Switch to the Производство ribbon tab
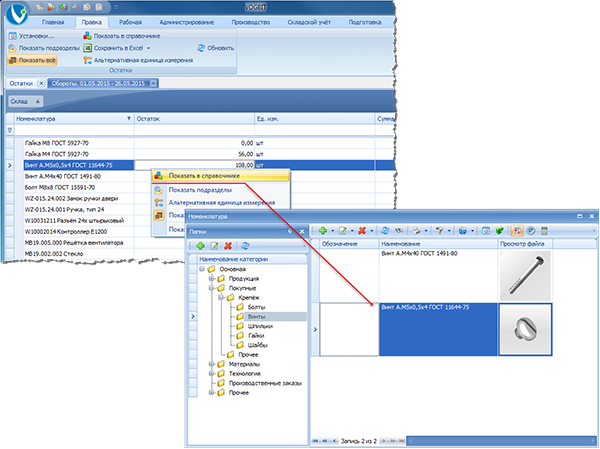The image size is (600, 449). (251, 22)
